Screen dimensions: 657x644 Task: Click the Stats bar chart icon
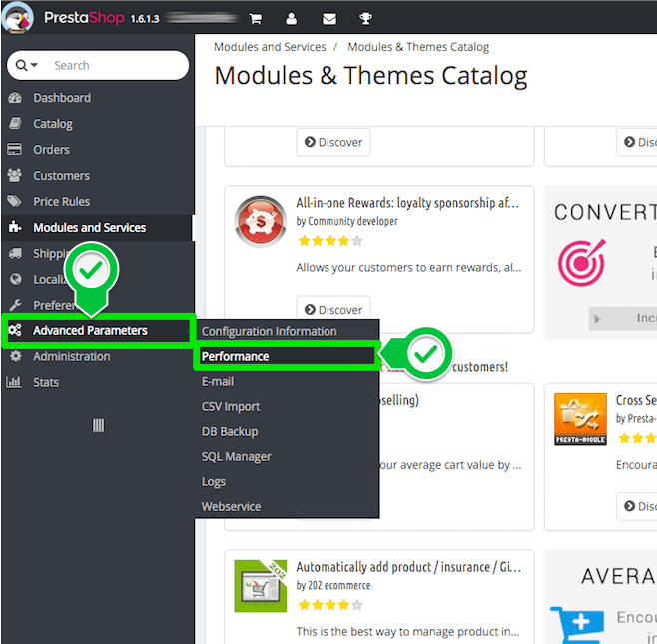pyautogui.click(x=14, y=382)
